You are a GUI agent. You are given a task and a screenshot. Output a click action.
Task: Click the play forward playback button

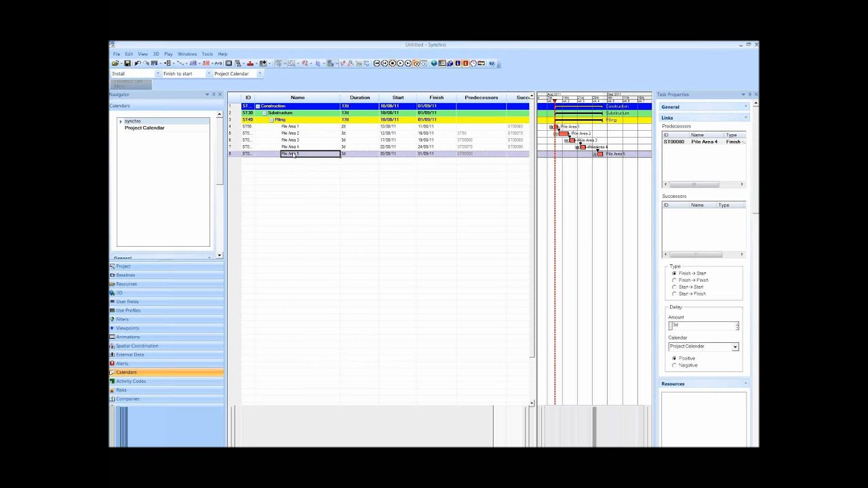(400, 63)
